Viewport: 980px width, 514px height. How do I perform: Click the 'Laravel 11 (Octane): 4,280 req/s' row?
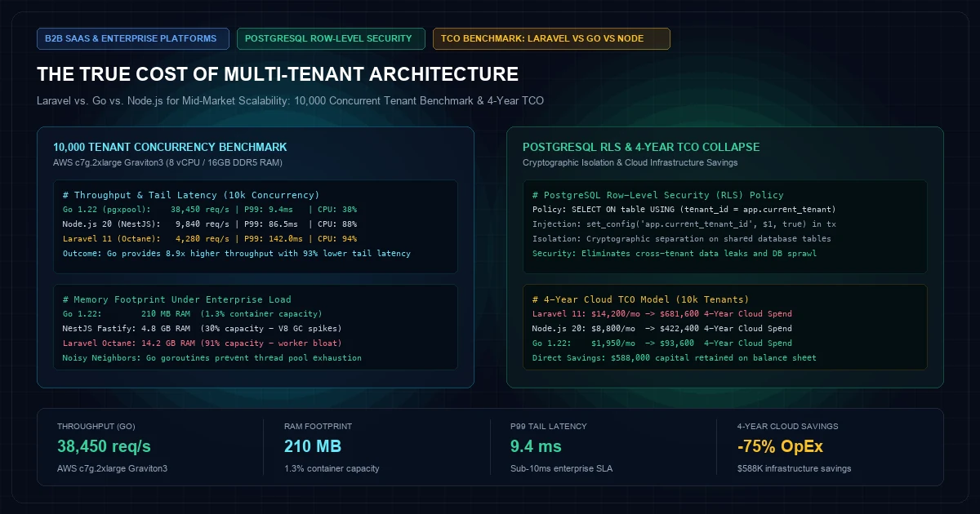pyautogui.click(x=209, y=239)
